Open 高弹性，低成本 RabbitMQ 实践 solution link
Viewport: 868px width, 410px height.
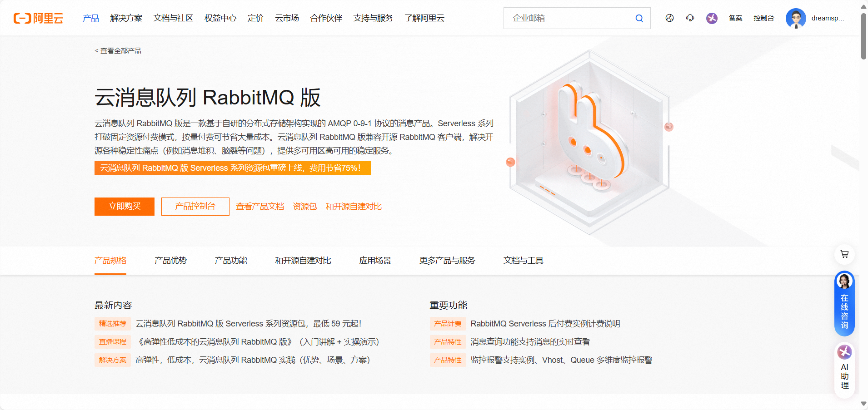click(x=253, y=360)
